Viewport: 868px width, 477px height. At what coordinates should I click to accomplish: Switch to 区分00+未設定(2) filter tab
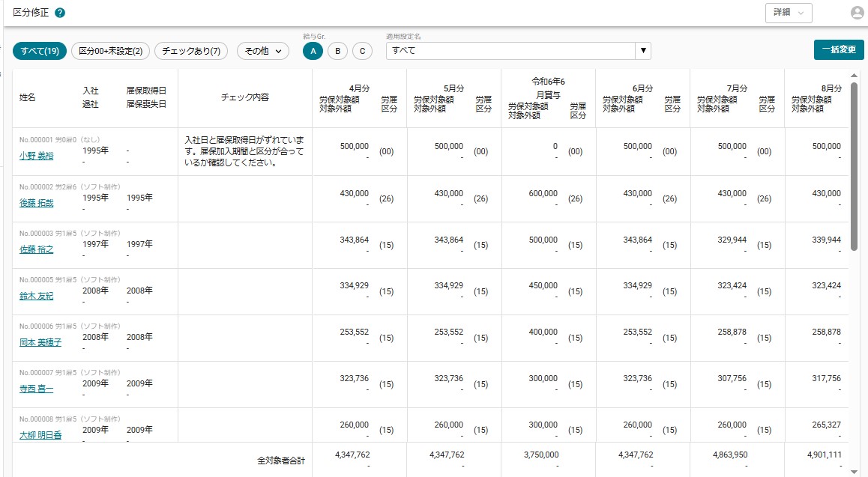tap(111, 51)
